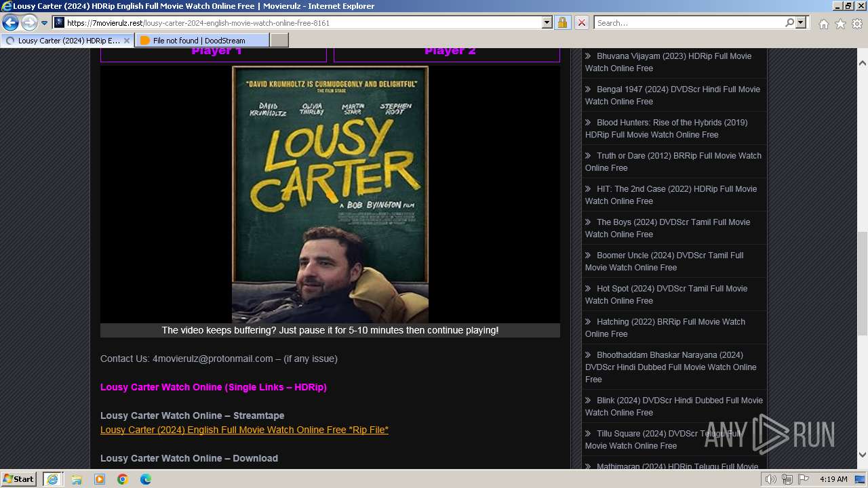Click the magnifier search icon
868x488 pixels.
tap(789, 22)
